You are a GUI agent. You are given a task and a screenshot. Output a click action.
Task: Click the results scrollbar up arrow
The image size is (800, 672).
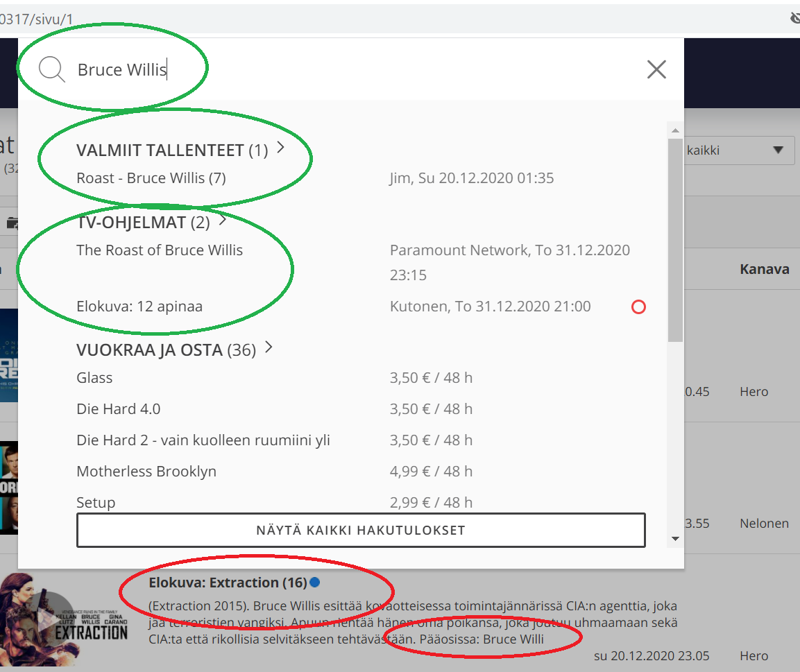(676, 130)
